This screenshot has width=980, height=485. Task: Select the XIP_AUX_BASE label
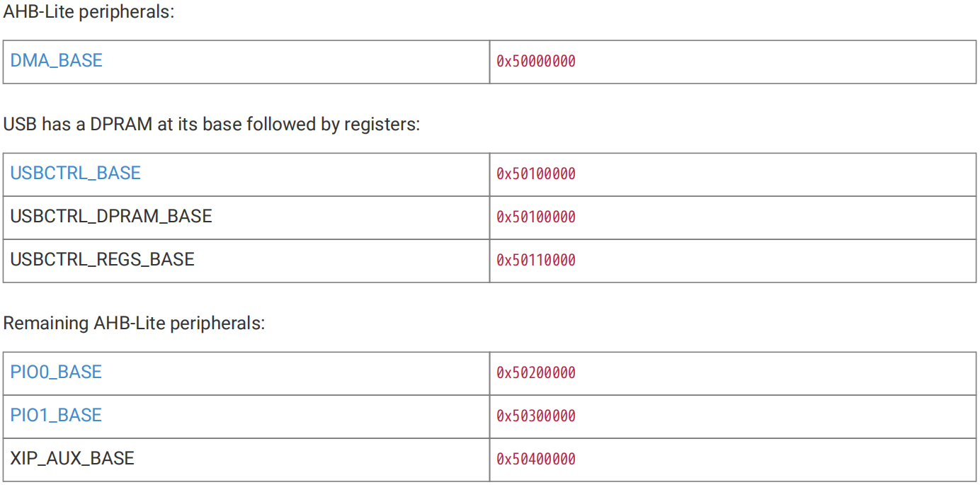pos(72,459)
